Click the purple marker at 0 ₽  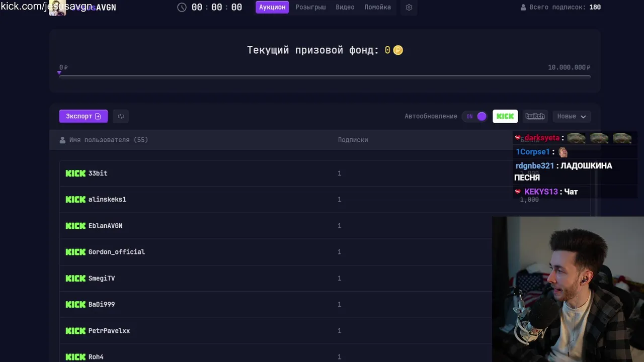click(59, 73)
